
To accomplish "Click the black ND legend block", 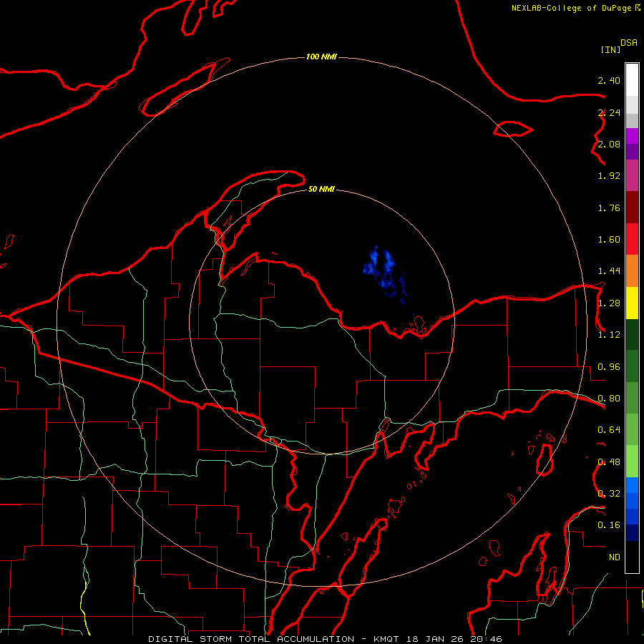I will click(632, 557).
